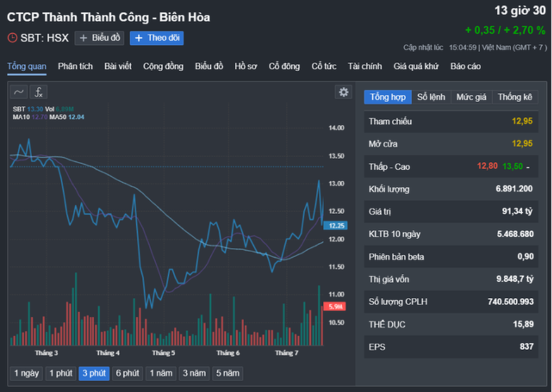
Task: Click the MA10 12.70 legend entry
Action: (30, 117)
